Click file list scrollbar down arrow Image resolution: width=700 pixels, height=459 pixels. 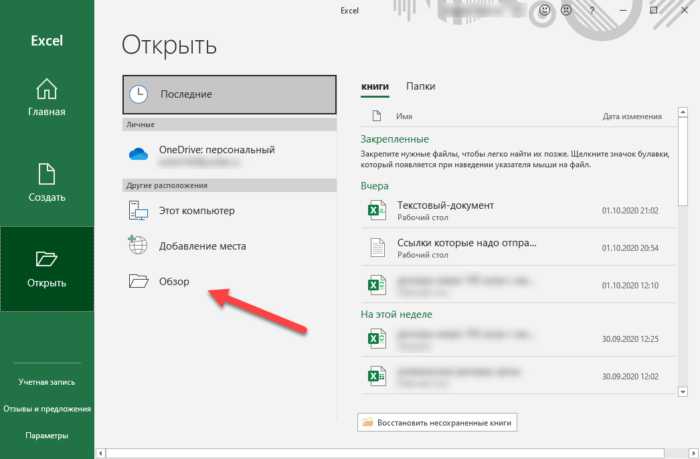click(682, 392)
